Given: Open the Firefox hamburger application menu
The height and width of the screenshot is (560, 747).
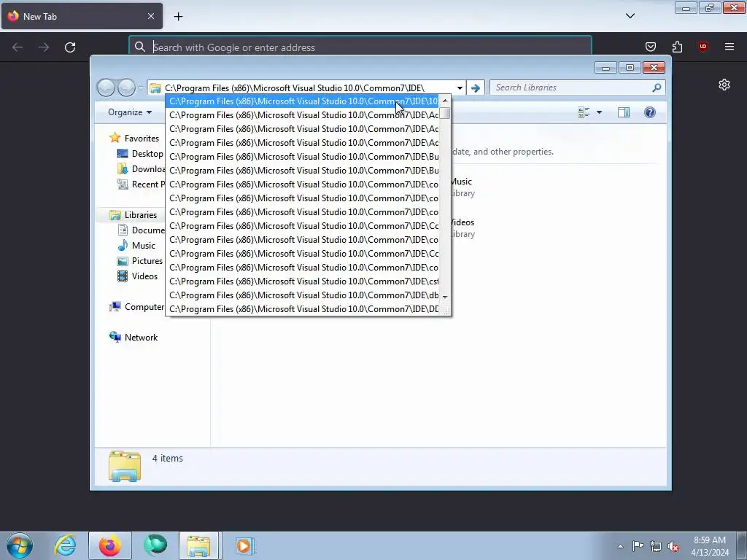Looking at the screenshot, I should point(729,47).
